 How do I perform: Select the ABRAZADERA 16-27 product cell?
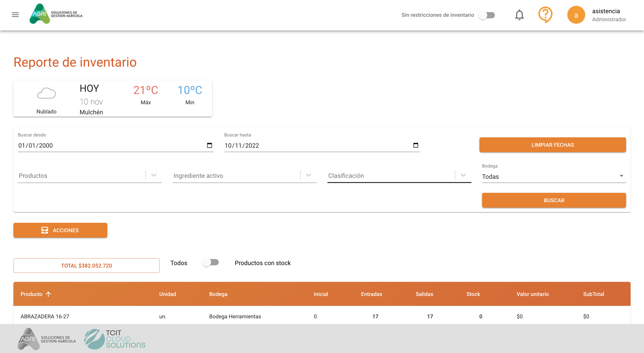click(45, 316)
